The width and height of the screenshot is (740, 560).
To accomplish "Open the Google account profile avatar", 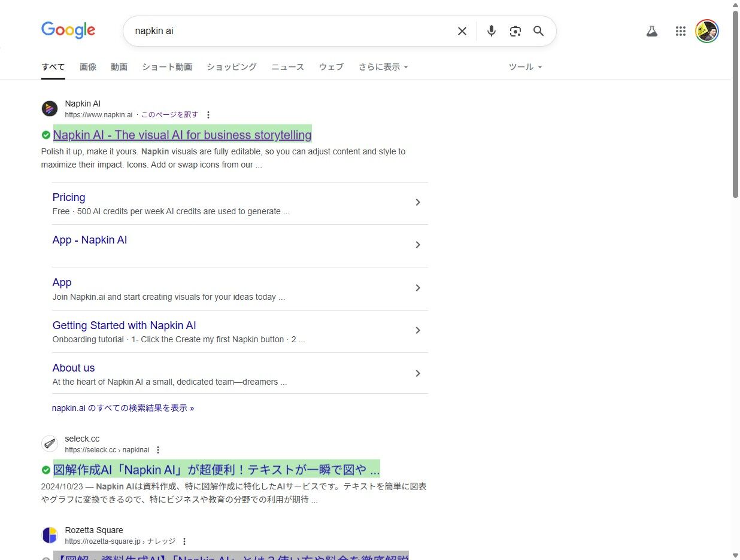I will (707, 31).
